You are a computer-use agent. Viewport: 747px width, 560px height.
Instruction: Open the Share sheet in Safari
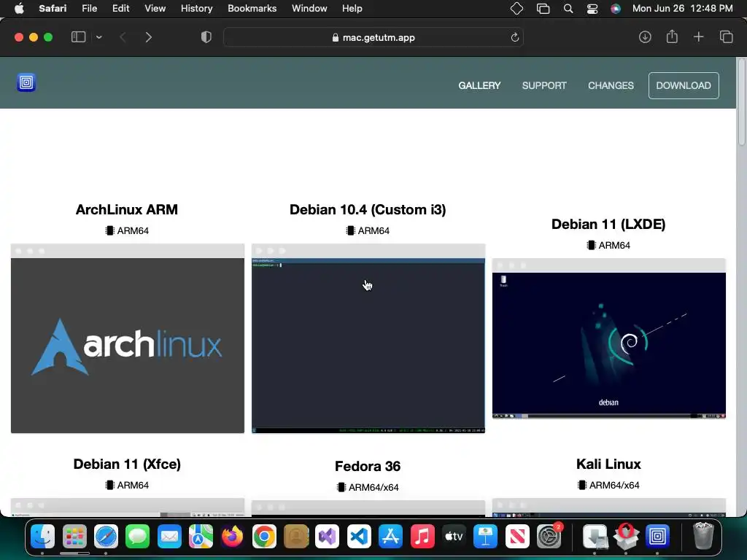[672, 36]
